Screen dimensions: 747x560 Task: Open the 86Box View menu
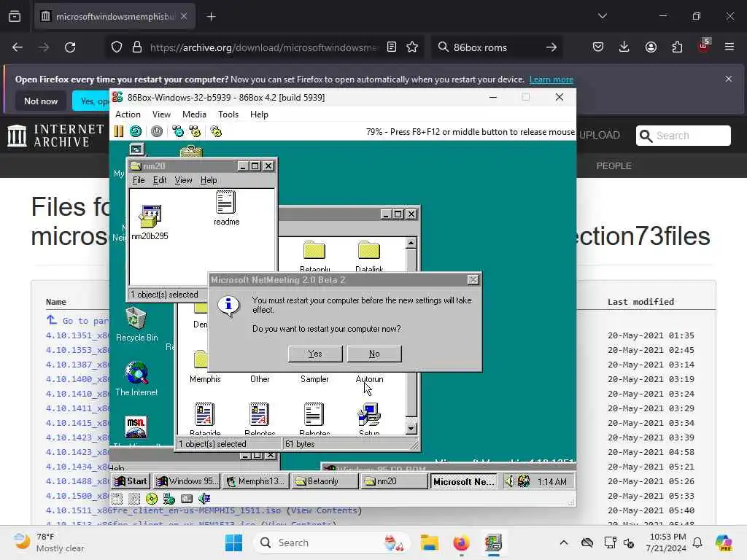click(161, 114)
